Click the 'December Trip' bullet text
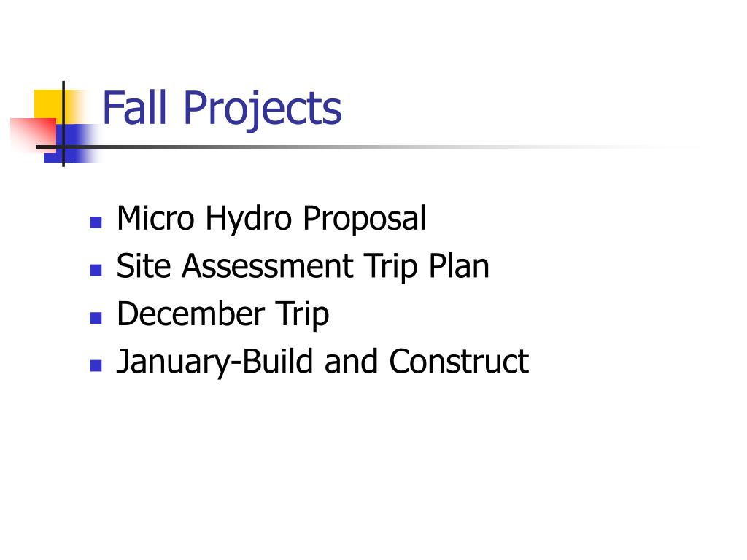Viewport: 747px width, 560px height. click(223, 314)
